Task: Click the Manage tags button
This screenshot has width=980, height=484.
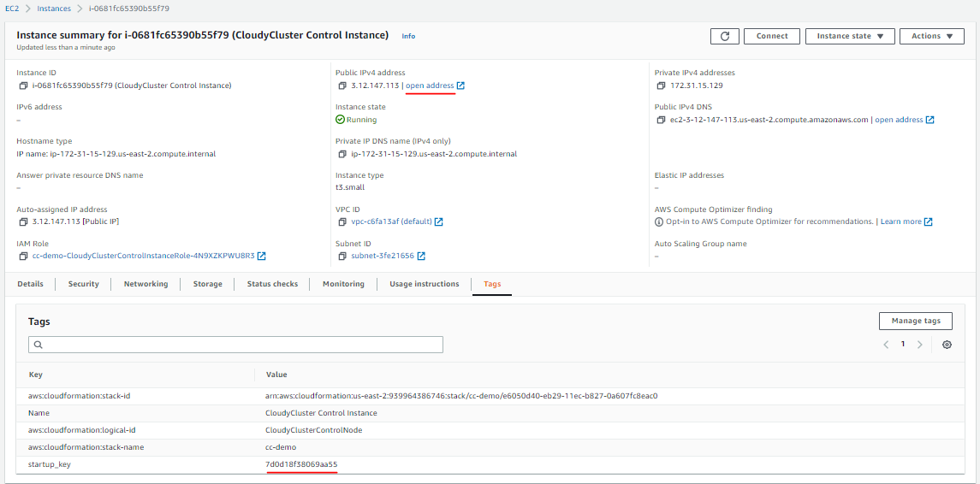Action: click(x=916, y=321)
